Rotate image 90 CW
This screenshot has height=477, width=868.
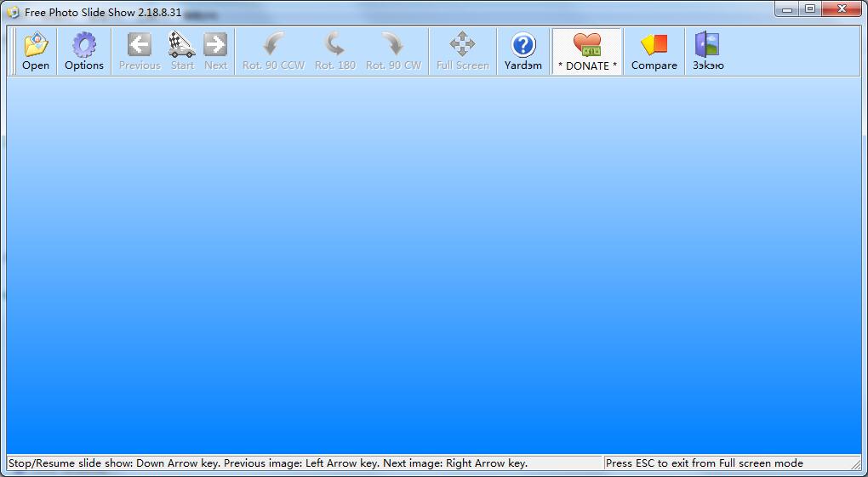(x=394, y=52)
